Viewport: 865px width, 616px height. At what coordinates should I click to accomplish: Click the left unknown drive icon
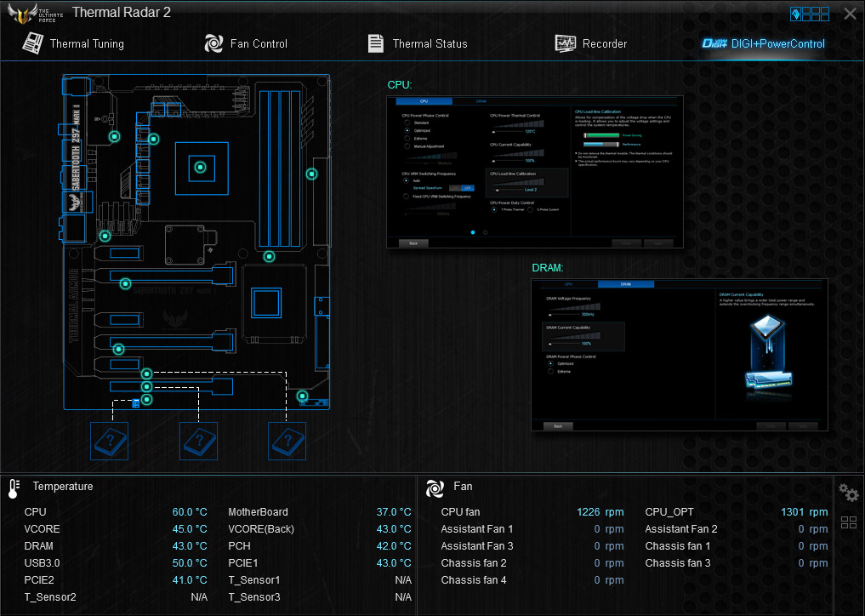tap(109, 441)
